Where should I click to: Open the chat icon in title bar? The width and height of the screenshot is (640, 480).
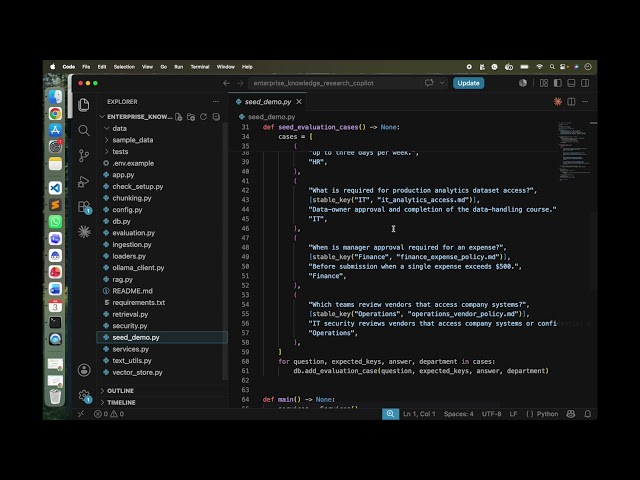click(x=429, y=83)
